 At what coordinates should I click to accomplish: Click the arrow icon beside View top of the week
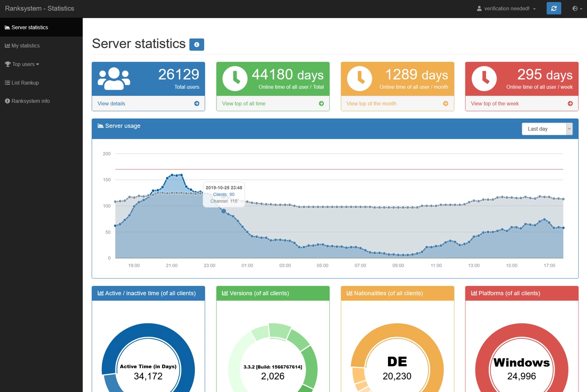[570, 104]
